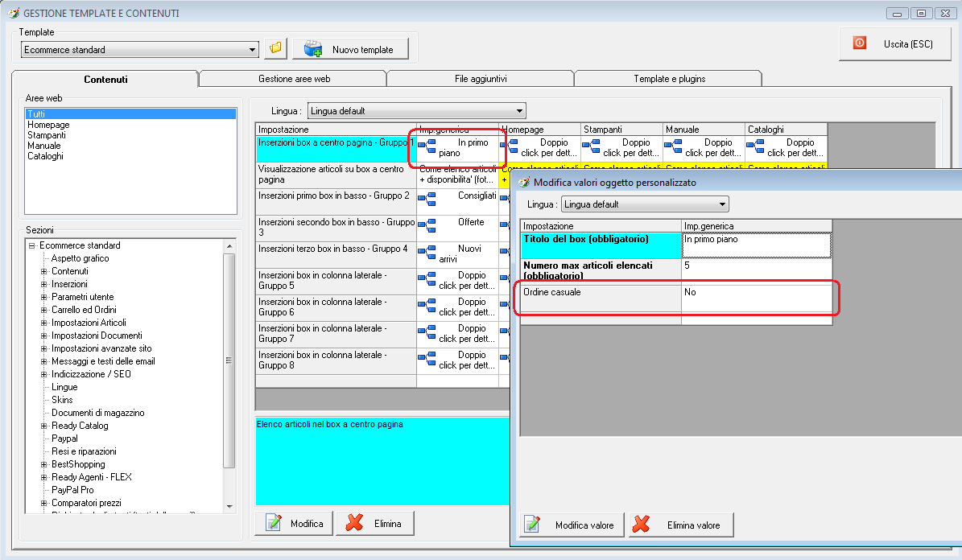Click the Uscita (ESC) exit button
The width and height of the screenshot is (962, 560).
coord(894,44)
